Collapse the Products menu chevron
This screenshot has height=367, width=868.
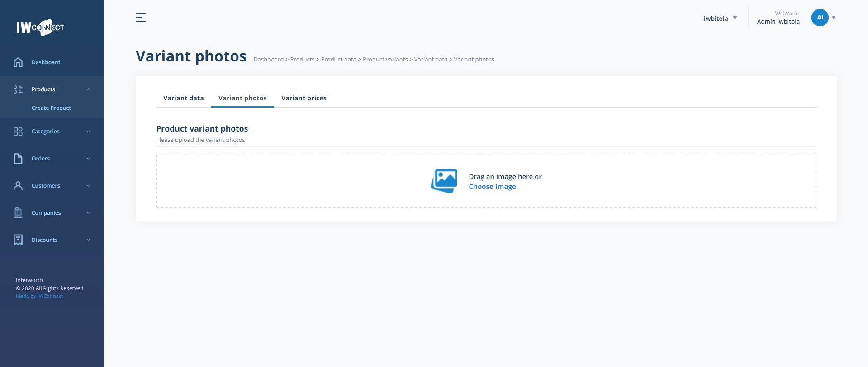89,89
